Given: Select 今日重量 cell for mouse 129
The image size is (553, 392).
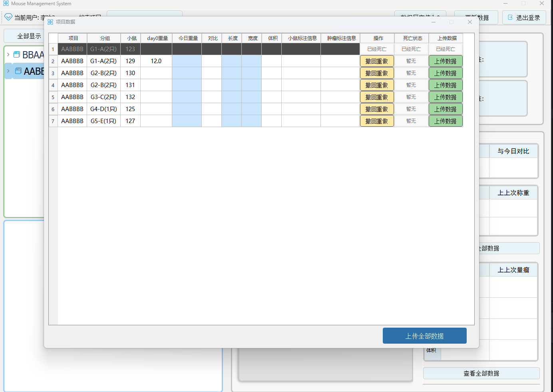Looking at the screenshot, I should (187, 61).
